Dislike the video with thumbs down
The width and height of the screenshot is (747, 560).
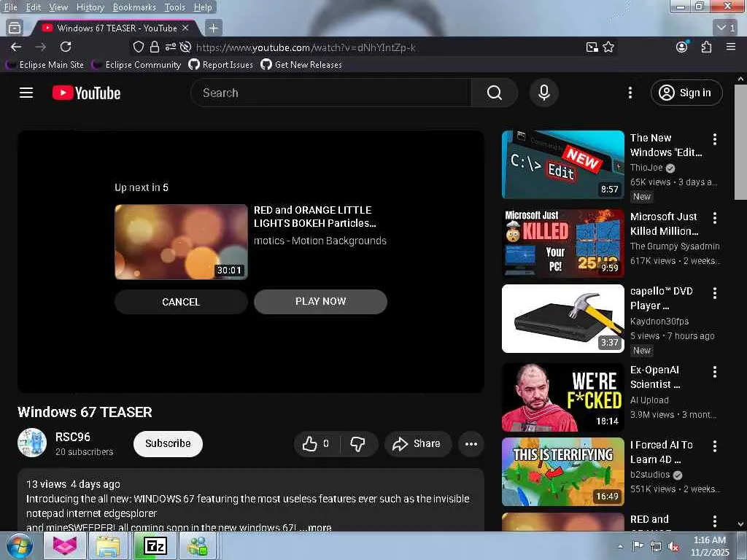point(357,444)
